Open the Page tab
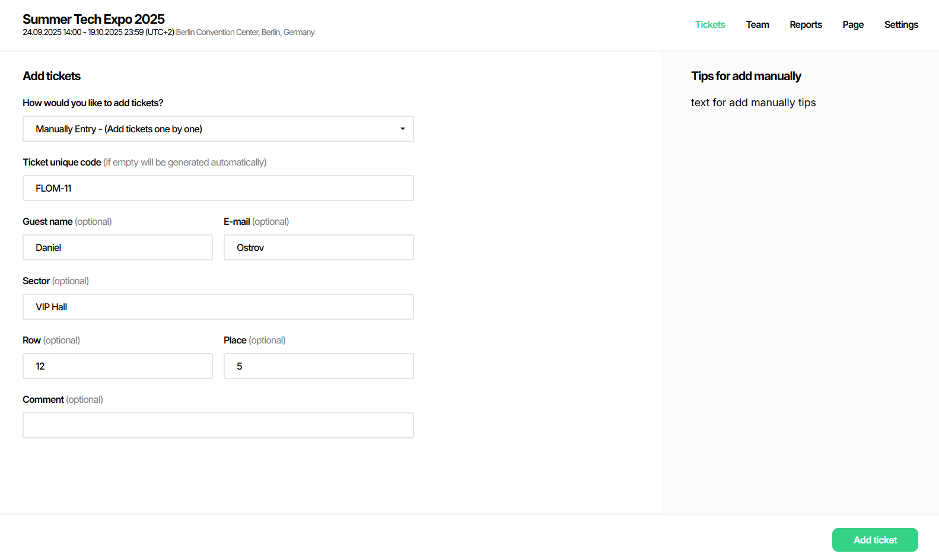The width and height of the screenshot is (939, 560). point(853,24)
